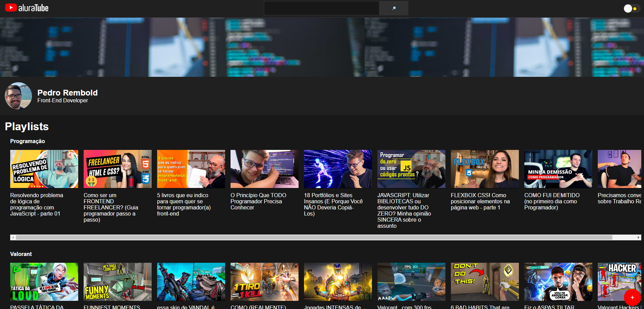
Task: Click Como ser um FRONTEND FREELANCER title
Action: tap(111, 207)
